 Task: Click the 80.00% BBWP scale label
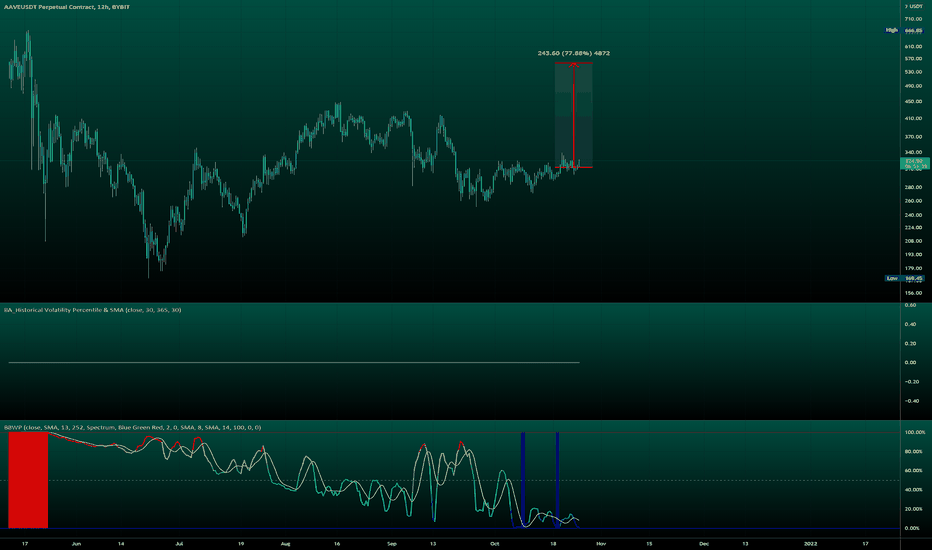click(913, 452)
